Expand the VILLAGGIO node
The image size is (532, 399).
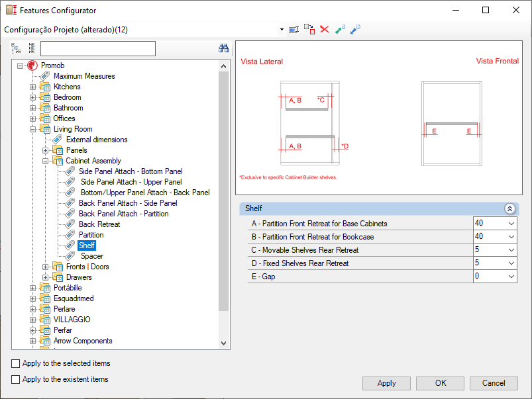click(32, 320)
